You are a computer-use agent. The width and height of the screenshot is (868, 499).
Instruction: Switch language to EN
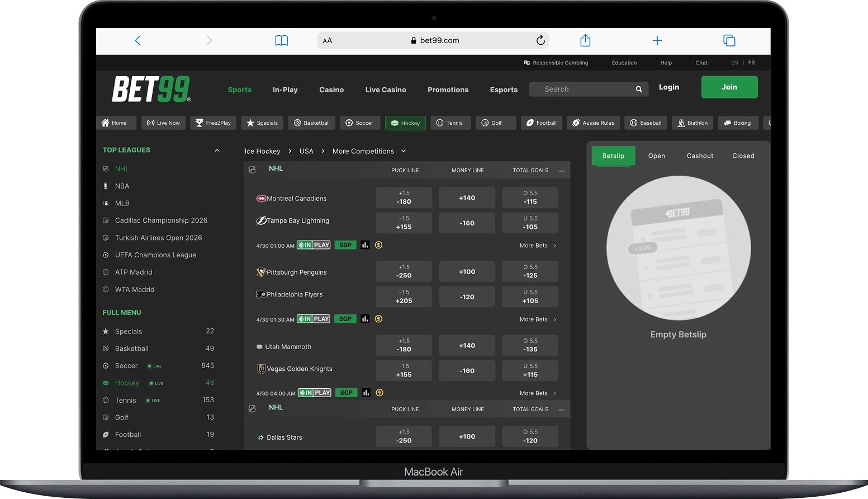point(734,63)
